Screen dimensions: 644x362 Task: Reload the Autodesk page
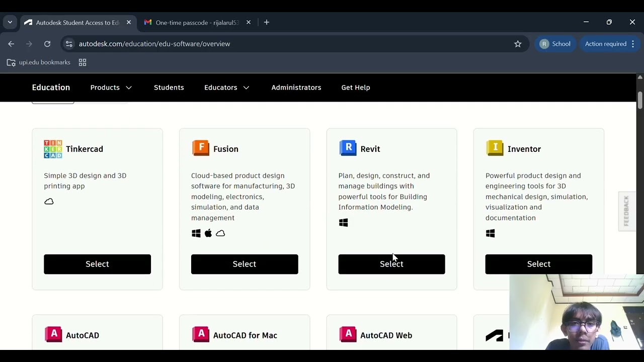click(x=47, y=44)
